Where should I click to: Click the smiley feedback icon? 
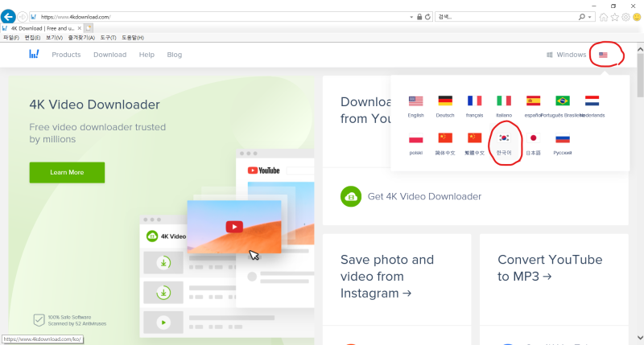(637, 17)
